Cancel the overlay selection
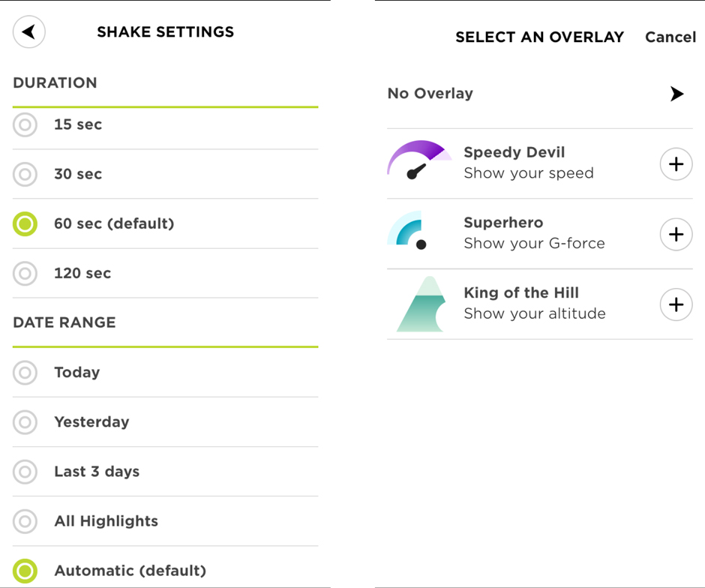Screen dimensions: 705x588 (670, 37)
